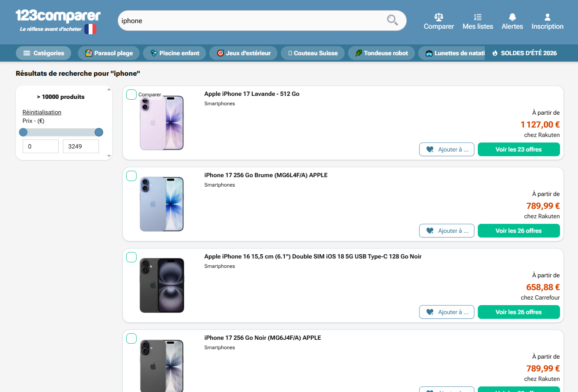Tick compare checkbox for iPhone 17 Brume
The width and height of the screenshot is (578, 392).
click(131, 176)
